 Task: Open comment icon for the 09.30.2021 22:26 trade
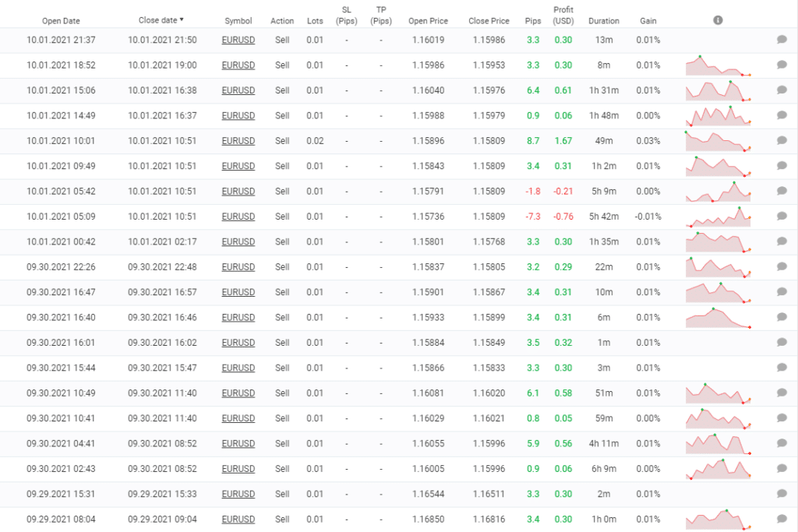click(782, 266)
